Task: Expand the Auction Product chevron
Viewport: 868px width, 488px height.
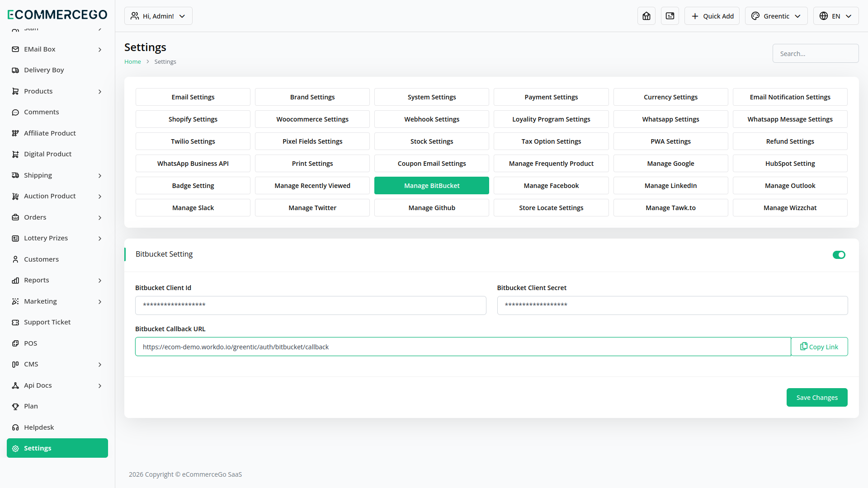Action: coord(100,197)
